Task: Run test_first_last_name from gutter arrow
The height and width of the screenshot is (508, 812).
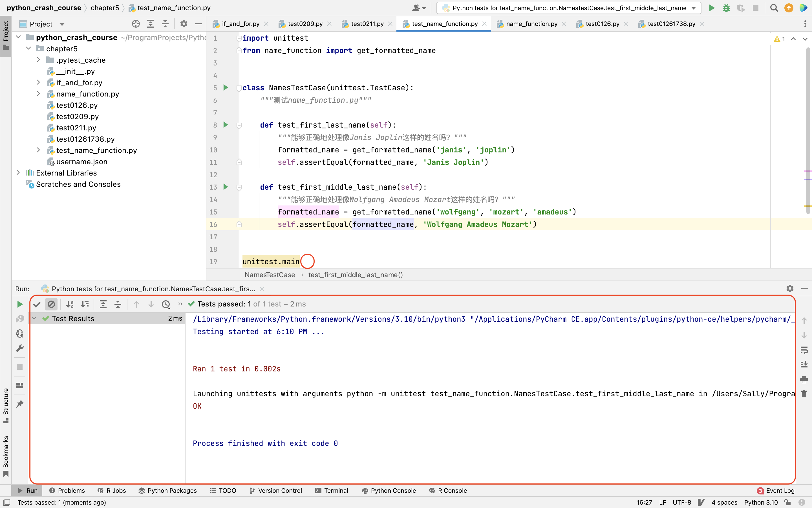Action: [x=226, y=125]
